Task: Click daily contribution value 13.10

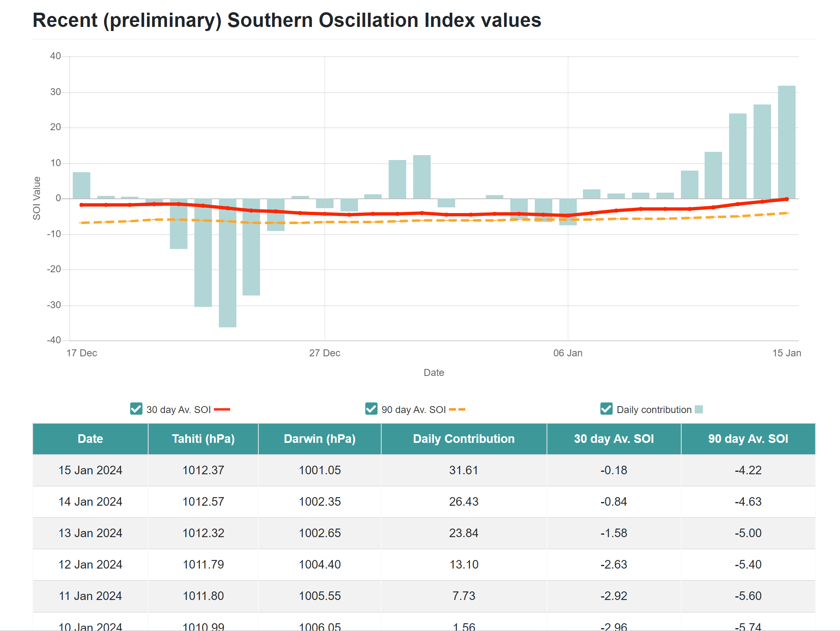Action: [x=464, y=564]
